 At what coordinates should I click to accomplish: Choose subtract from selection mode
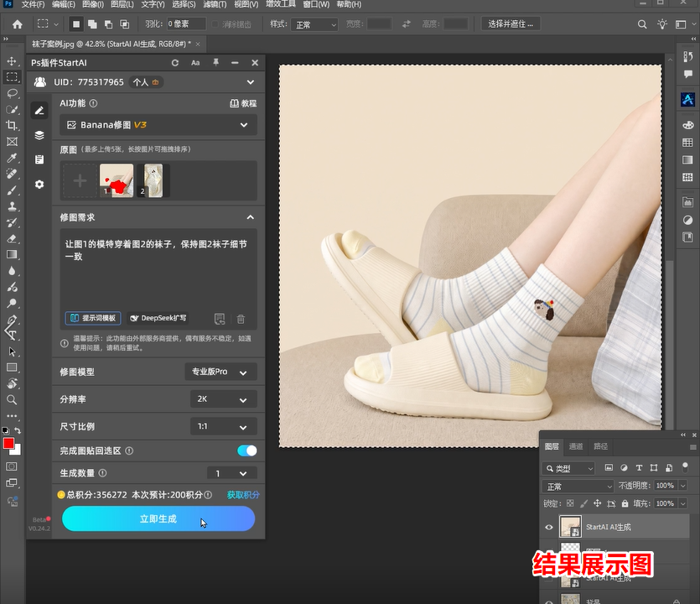point(108,24)
